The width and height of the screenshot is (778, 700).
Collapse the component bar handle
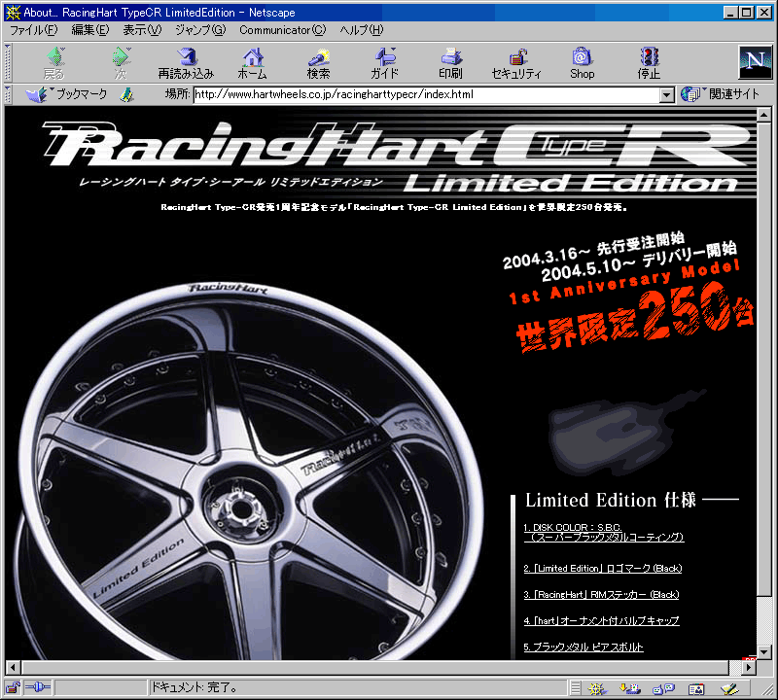click(x=575, y=688)
